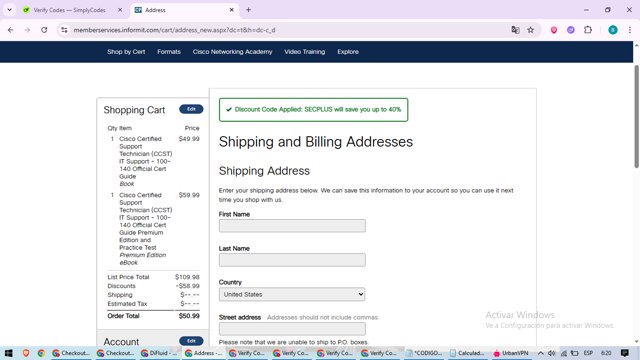Switch to the DiFluid taskbar window
Image resolution: width=640 pixels, height=360 pixels.
(x=159, y=353)
